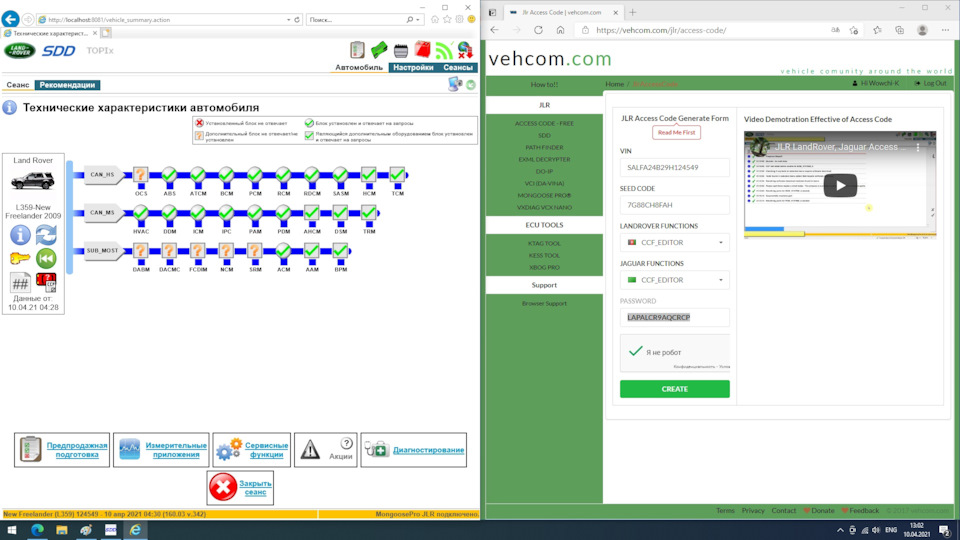
Task: Select the Рекомендации tab
Action: 67,85
